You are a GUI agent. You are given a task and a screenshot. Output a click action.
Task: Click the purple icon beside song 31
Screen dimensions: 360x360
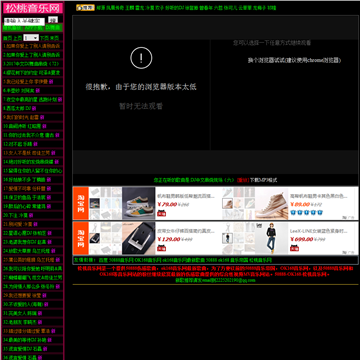click(x=40, y=313)
